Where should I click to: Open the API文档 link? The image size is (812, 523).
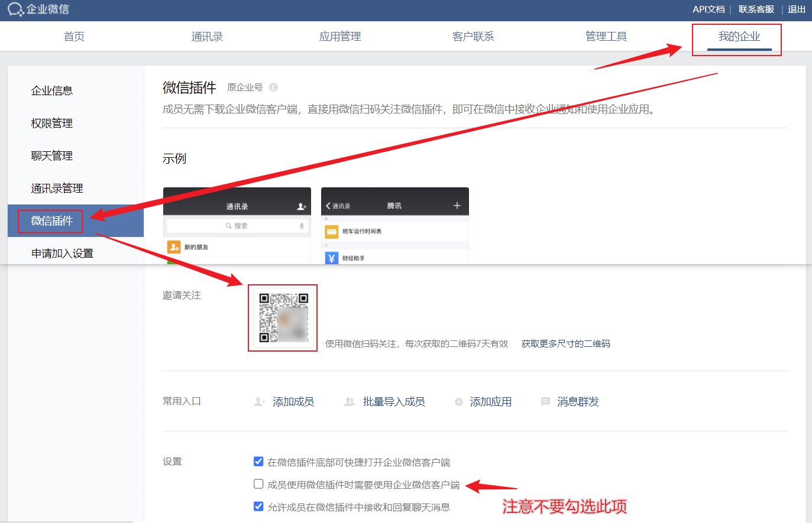click(709, 9)
